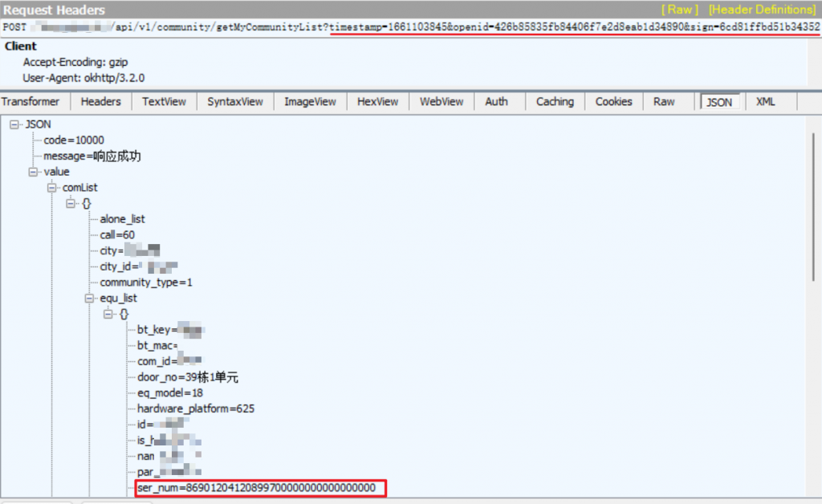The image size is (822, 504).
Task: Collapse the comList node
Action: click(52, 187)
